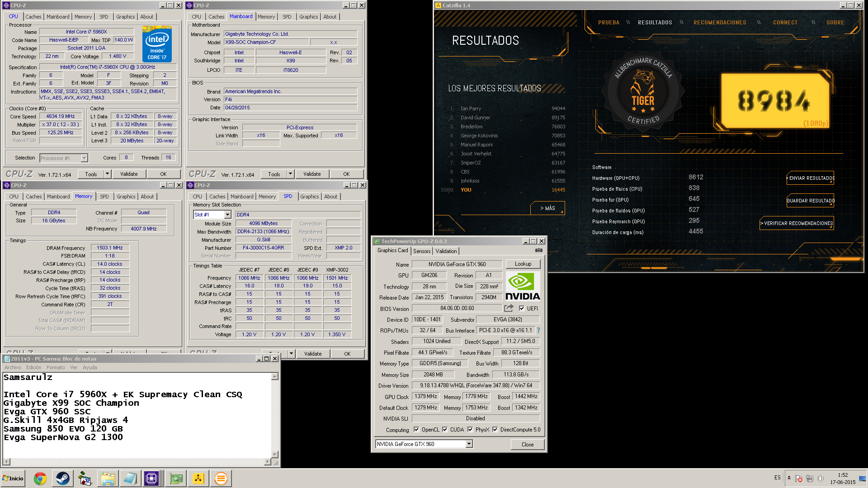868x488 pixels.
Task: Click Notepad vertical scrollbar up arrow
Action: pyautogui.click(x=274, y=376)
